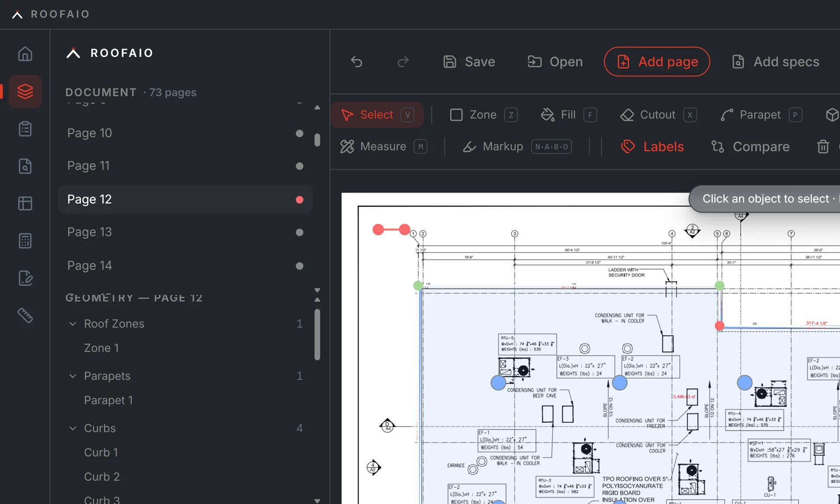Select Curb 1 in geometry tree
Screen dimensions: 840x504
(101, 452)
